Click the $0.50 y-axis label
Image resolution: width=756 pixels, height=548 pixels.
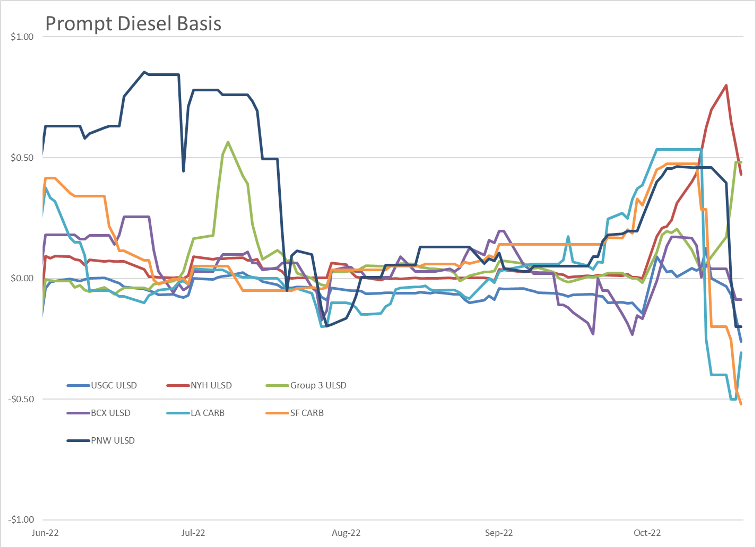(x=22, y=158)
